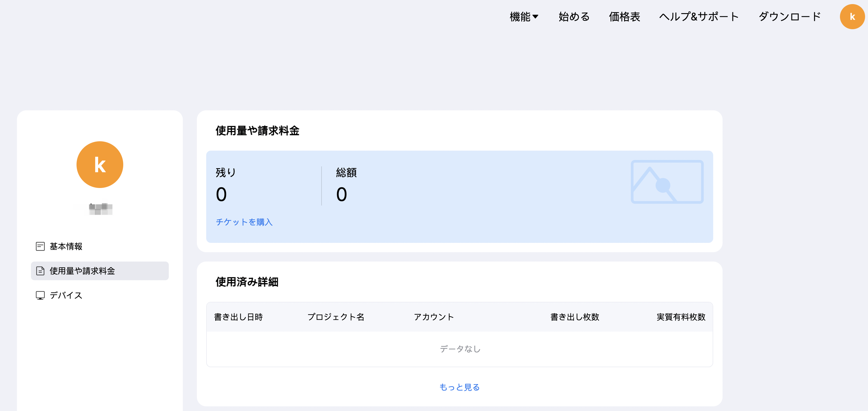Click the 実質有料枚数 column header
This screenshot has width=868, height=411.
[681, 317]
